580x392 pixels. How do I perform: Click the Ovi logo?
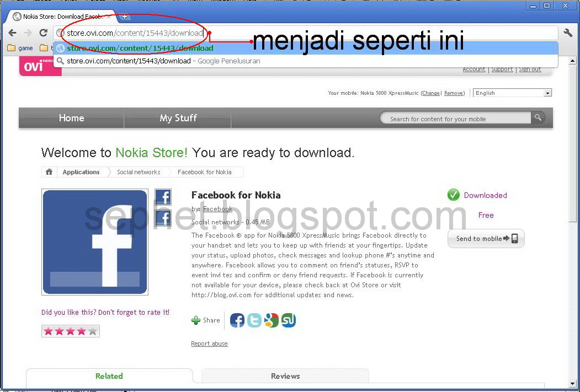40,66
